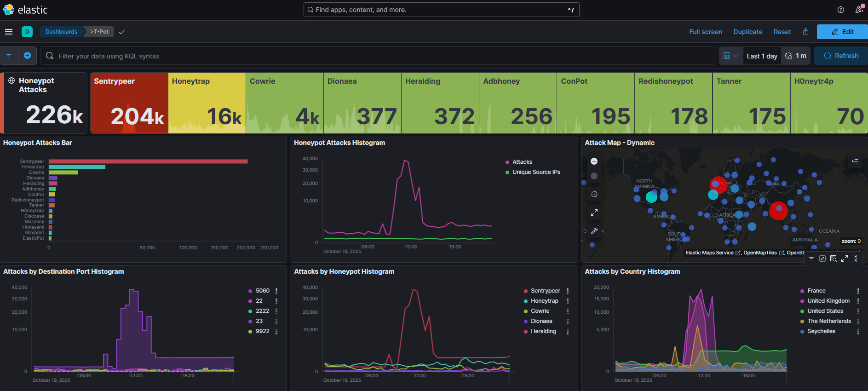This screenshot has width=868, height=391.
Task: Open the map tools wrench icon
Action: click(594, 231)
